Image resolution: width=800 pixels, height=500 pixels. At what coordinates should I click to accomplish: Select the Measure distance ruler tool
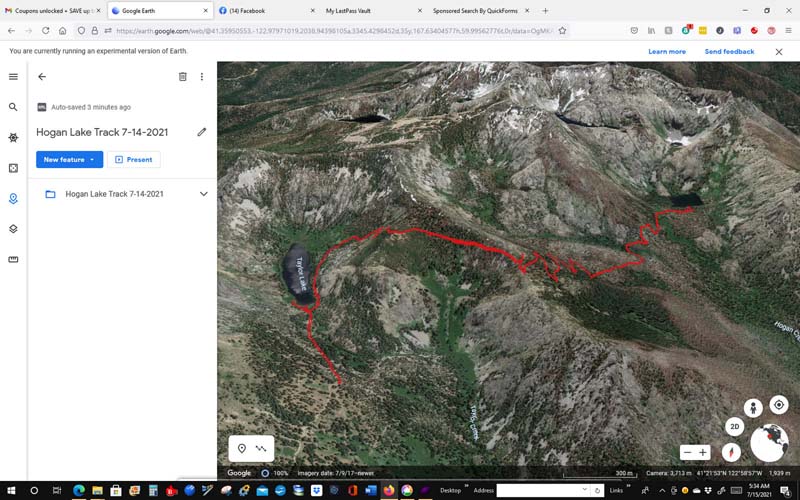pos(13,260)
